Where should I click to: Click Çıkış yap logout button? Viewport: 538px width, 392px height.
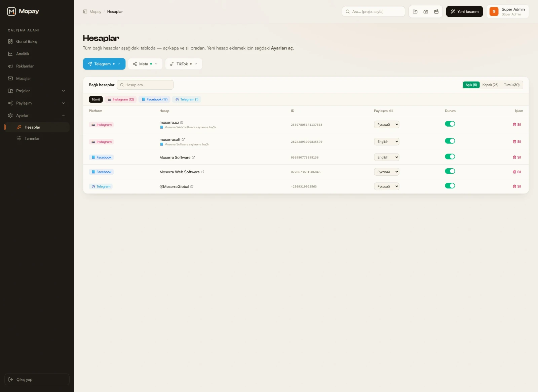pos(37,380)
